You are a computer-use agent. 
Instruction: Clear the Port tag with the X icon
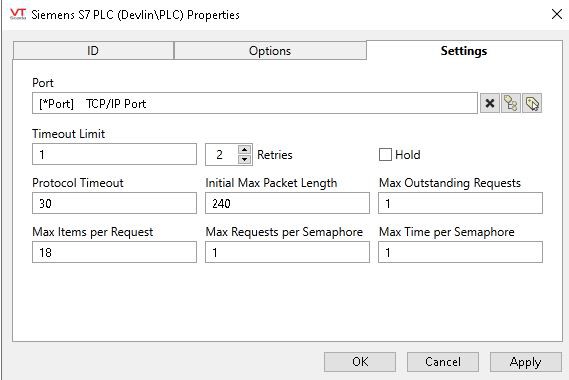(x=490, y=103)
